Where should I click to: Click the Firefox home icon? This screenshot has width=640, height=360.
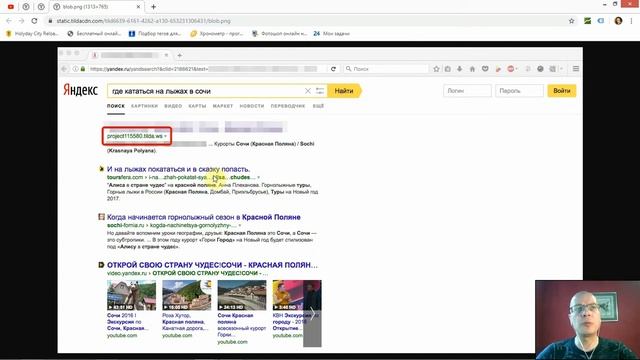click(x=472, y=69)
